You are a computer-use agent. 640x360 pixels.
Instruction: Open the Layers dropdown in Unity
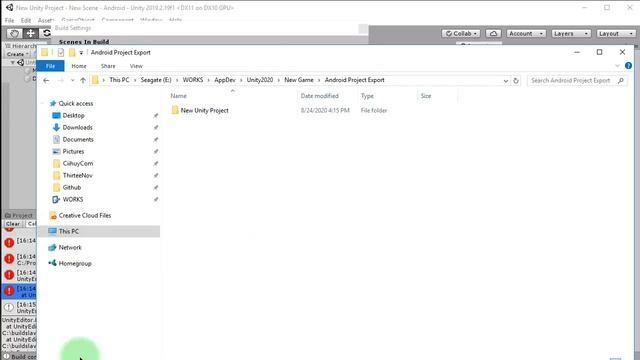click(x=571, y=33)
